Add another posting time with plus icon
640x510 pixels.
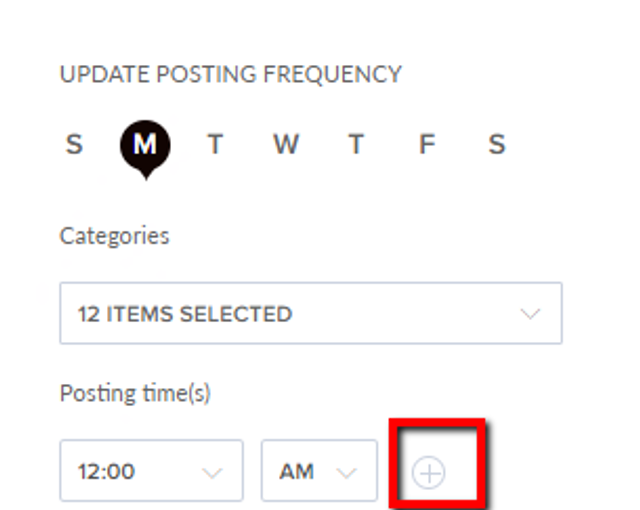point(428,473)
